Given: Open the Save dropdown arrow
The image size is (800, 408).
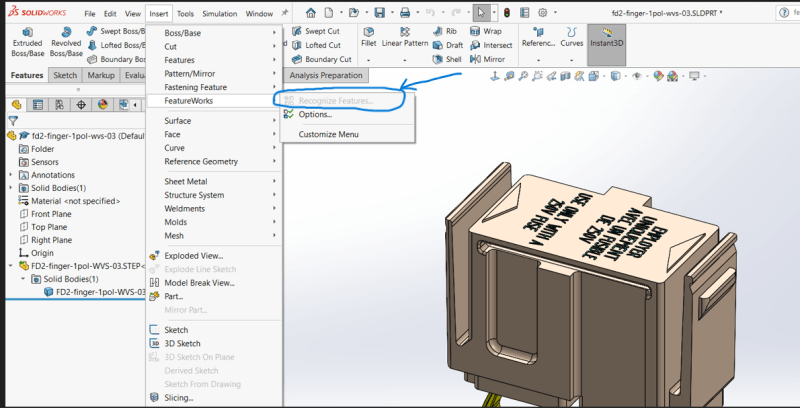Looking at the screenshot, I should coord(392,13).
